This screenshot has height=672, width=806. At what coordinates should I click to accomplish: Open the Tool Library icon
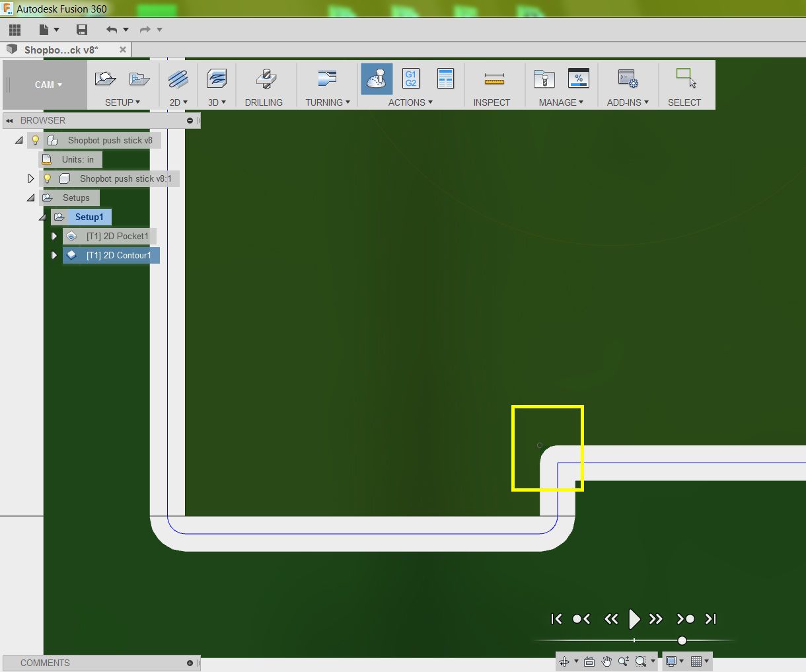coord(544,79)
